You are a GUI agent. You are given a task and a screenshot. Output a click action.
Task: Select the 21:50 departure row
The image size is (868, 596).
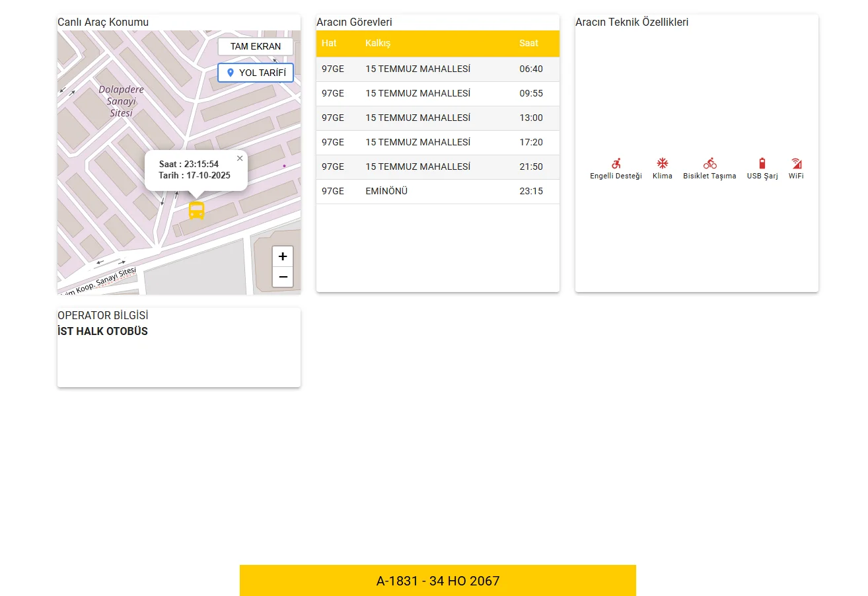[437, 167]
